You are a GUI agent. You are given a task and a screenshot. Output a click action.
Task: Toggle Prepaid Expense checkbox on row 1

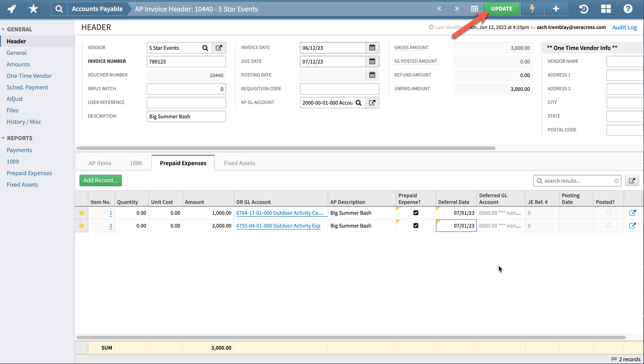[416, 213]
